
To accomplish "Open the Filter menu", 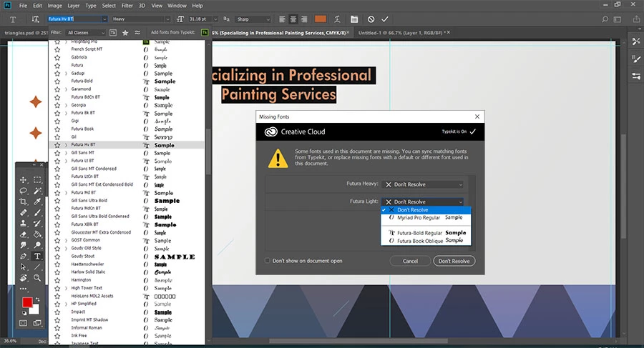I will click(127, 6).
